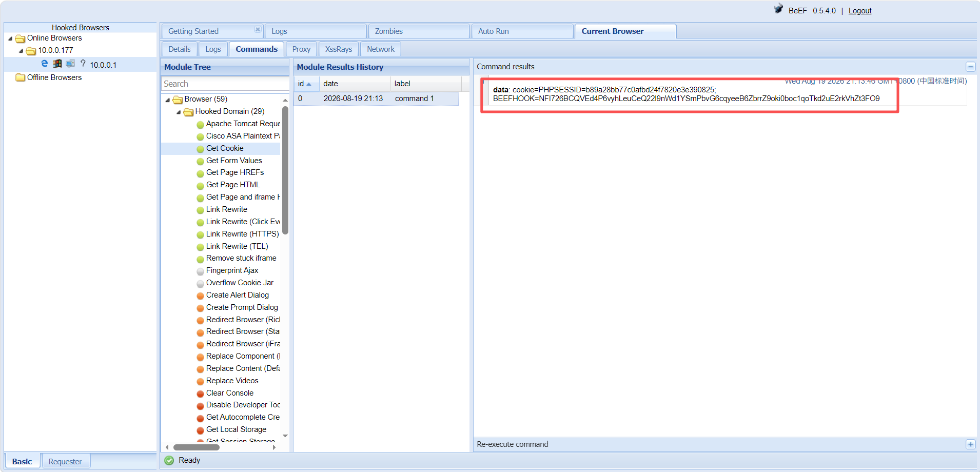Image resolution: width=980 pixels, height=472 pixels.
Task: Collapse the Browser (59) module folder
Action: point(168,100)
